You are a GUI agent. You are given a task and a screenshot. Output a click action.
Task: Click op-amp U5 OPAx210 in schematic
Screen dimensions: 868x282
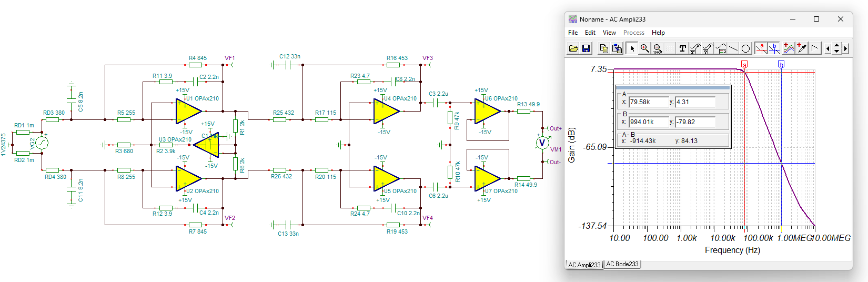tap(387, 178)
